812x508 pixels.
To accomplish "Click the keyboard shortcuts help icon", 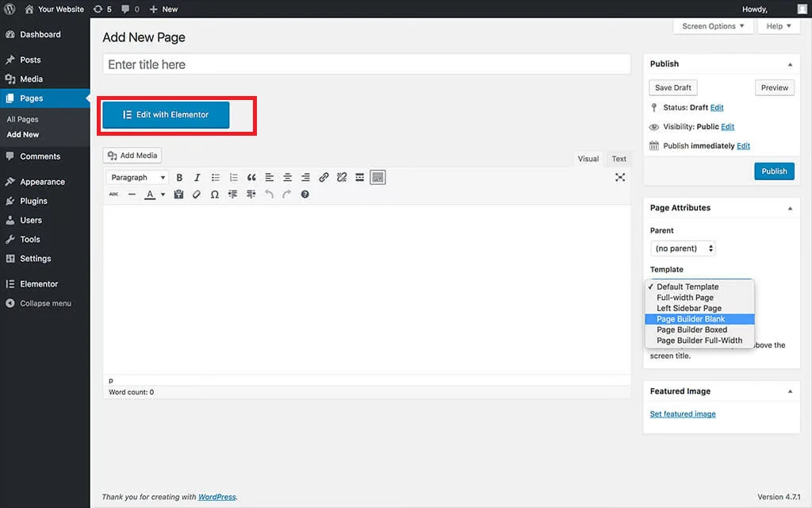I will pos(304,194).
